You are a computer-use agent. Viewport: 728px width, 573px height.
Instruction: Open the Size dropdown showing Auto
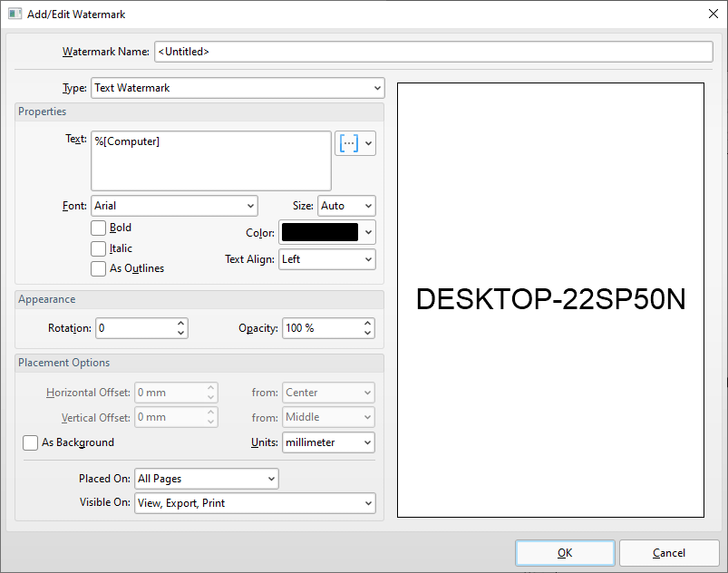[x=346, y=206]
